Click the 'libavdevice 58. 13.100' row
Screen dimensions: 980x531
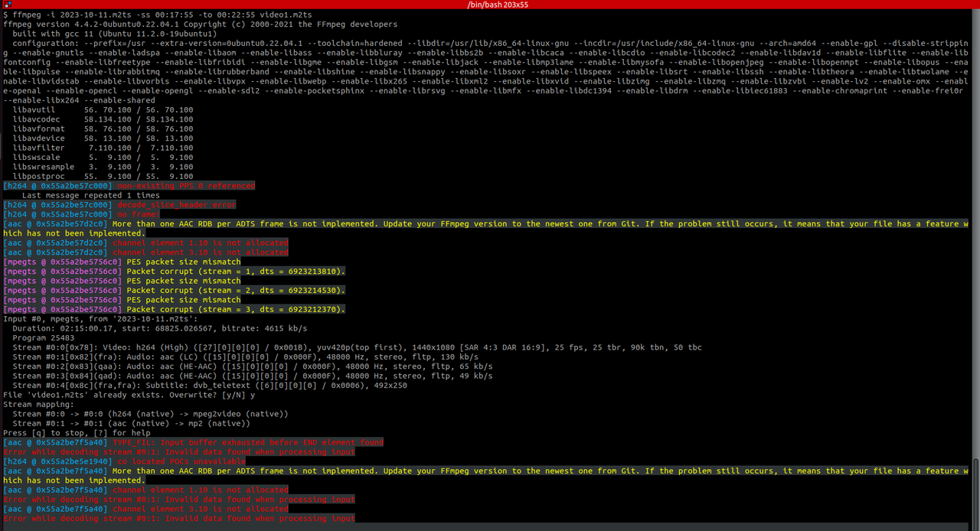tap(103, 138)
